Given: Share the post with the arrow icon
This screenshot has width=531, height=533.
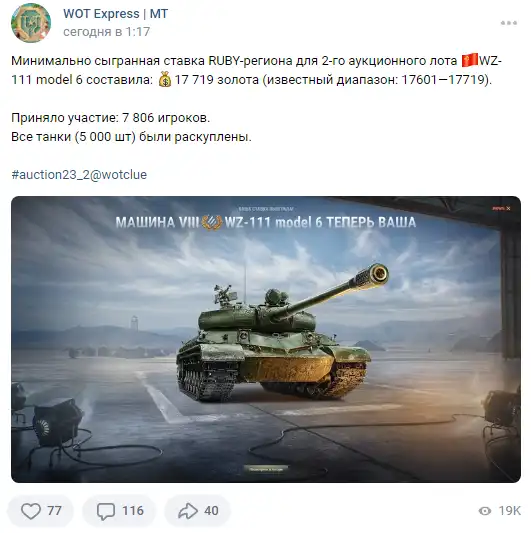Looking at the screenshot, I should [x=188, y=511].
